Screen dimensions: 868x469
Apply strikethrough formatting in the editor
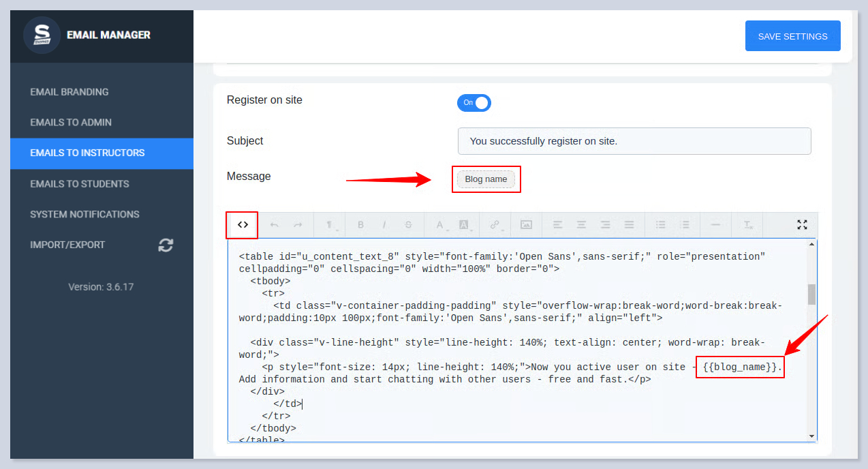(x=408, y=225)
